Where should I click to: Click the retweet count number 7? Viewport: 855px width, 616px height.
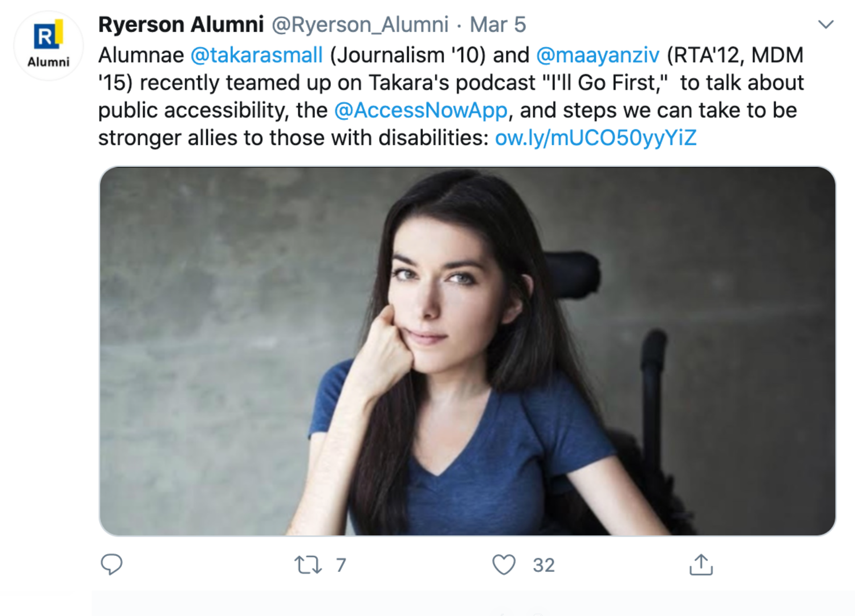341,565
